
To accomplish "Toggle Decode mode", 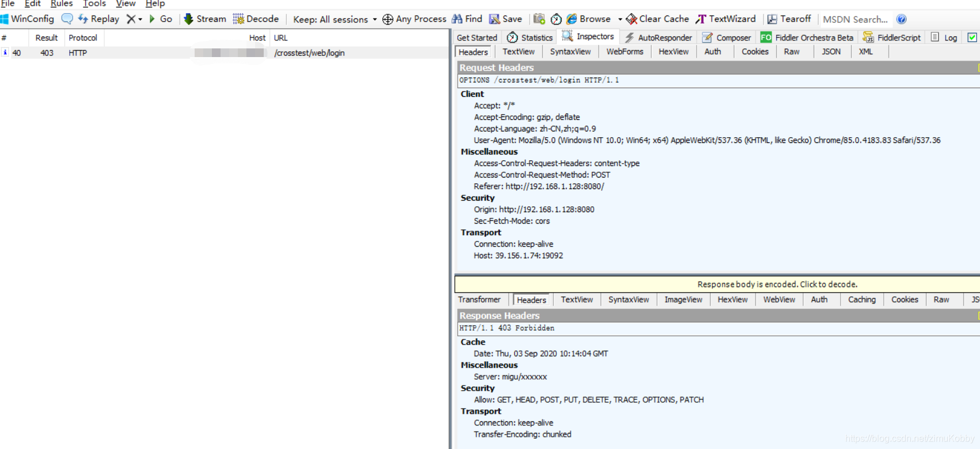I will [256, 19].
